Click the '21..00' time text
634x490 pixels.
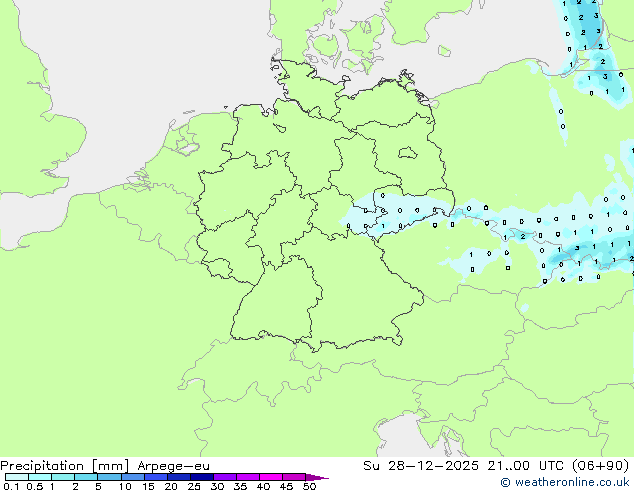[509, 466]
